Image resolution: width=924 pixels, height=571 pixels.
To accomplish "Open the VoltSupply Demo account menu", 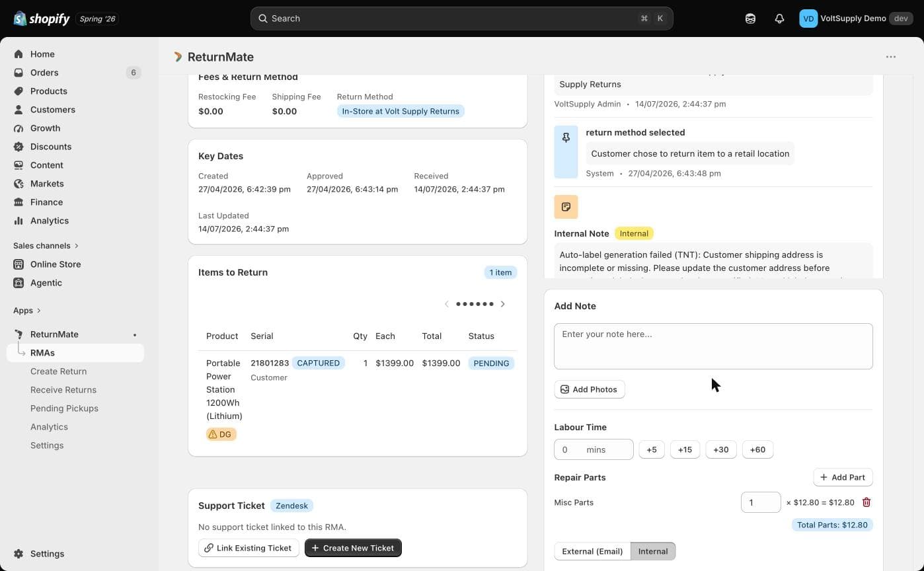I will click(856, 19).
